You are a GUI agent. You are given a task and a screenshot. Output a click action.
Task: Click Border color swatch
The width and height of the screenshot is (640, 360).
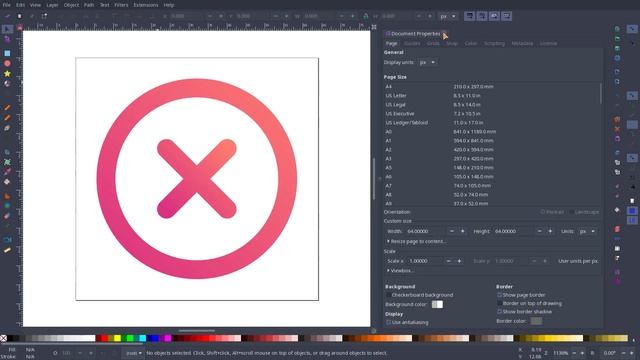[536, 321]
